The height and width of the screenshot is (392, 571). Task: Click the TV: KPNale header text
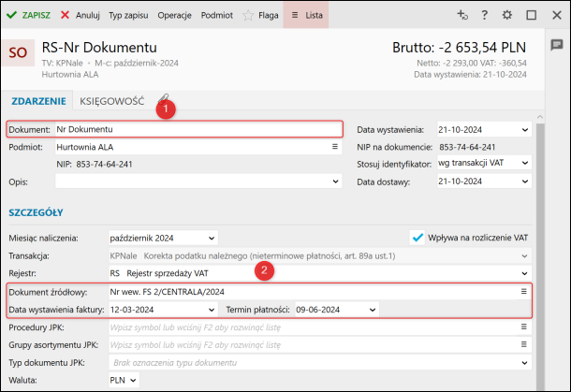point(63,63)
